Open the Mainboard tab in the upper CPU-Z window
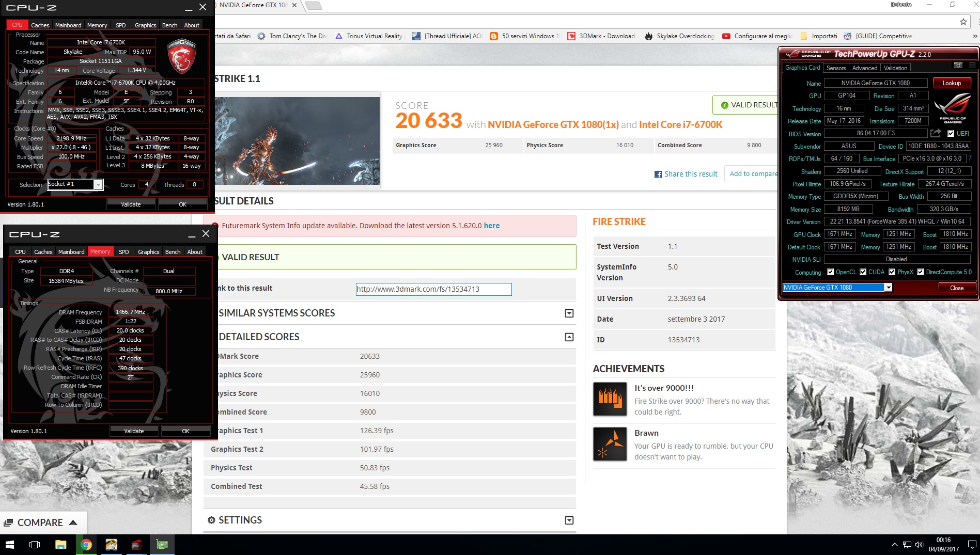 68,25
